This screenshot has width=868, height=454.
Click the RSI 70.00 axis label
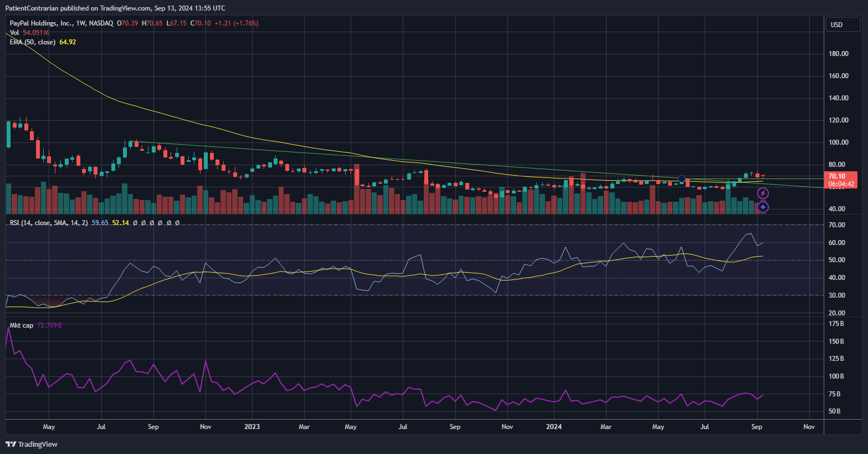coord(837,225)
